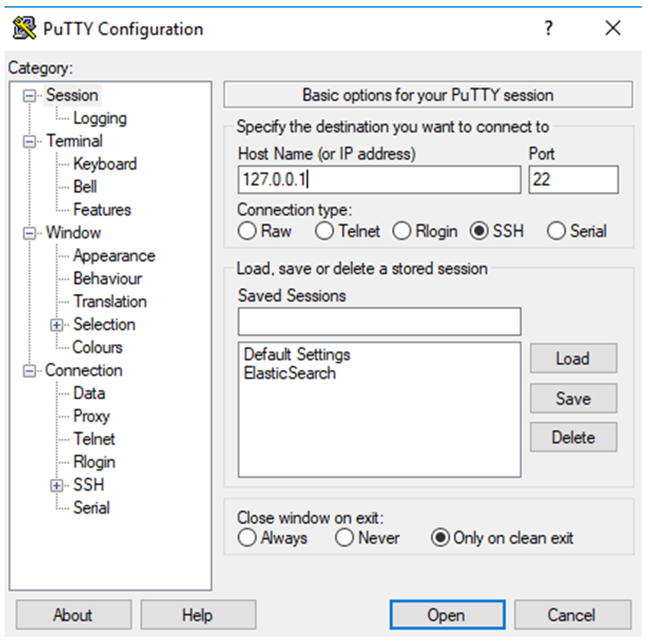
Task: Click the Open button to connect
Action: 447,615
